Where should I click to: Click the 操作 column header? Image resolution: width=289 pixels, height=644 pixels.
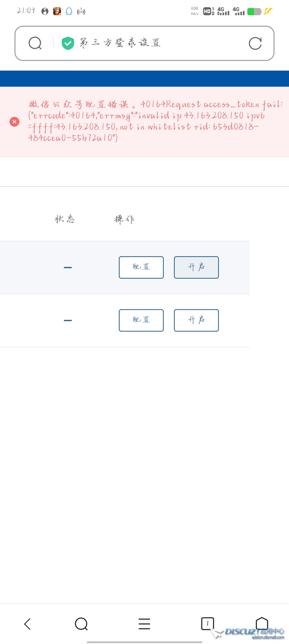point(124,219)
